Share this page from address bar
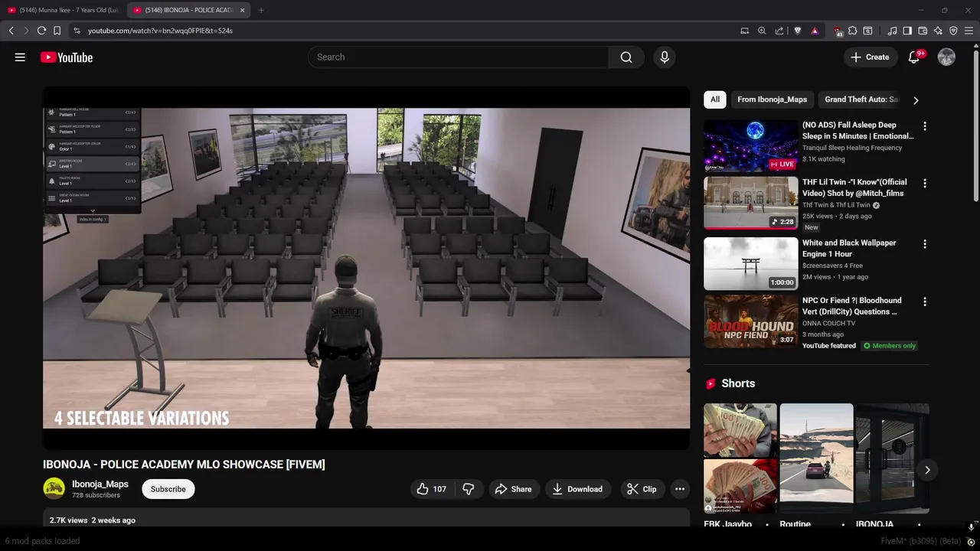 tap(779, 31)
